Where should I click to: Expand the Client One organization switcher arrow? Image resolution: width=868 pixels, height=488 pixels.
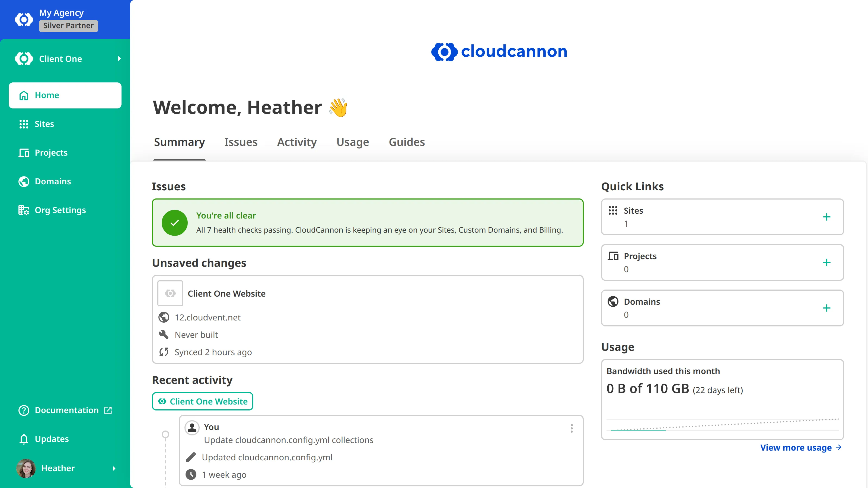pyautogui.click(x=119, y=59)
